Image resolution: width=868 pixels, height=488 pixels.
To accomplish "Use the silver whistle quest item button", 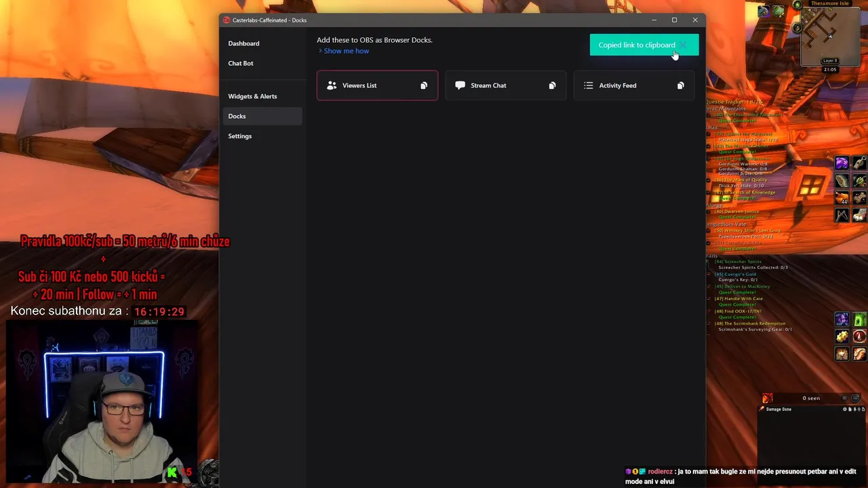I will point(859,163).
